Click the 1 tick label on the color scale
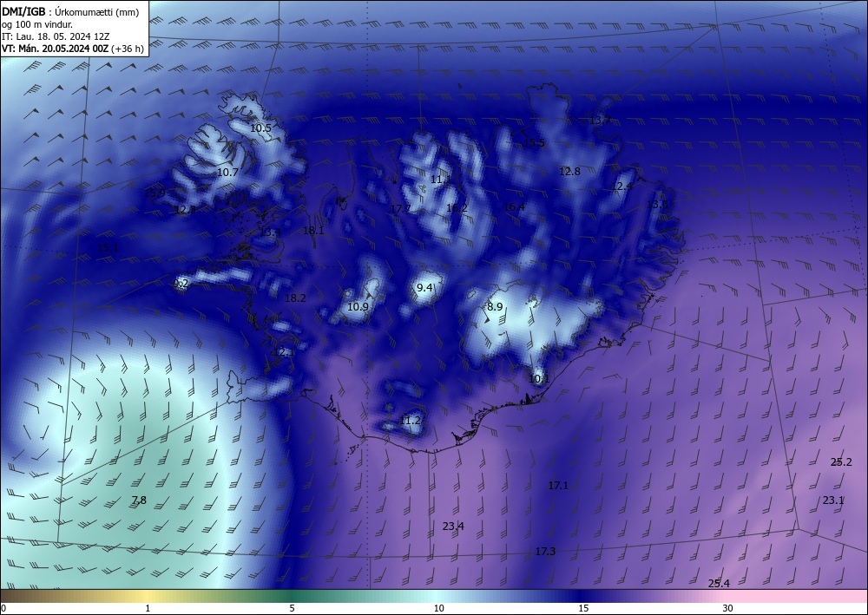This screenshot has height=615, width=868. click(x=148, y=608)
